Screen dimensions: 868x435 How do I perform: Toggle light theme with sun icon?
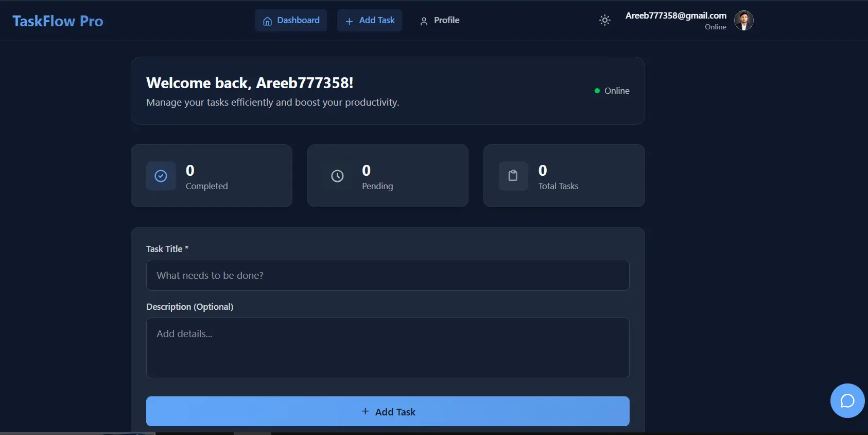click(605, 20)
